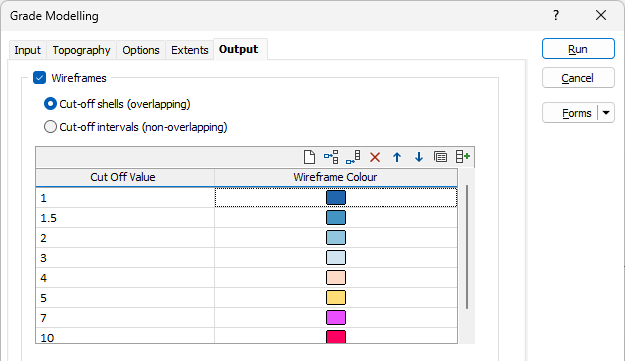Select the cut-off value cell 1.5

(125, 218)
